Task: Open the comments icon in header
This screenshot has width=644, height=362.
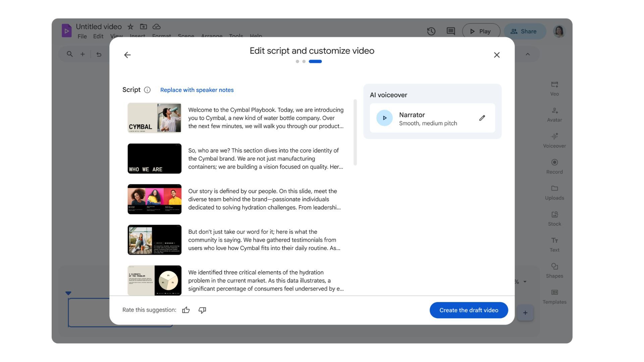Action: 451,31
